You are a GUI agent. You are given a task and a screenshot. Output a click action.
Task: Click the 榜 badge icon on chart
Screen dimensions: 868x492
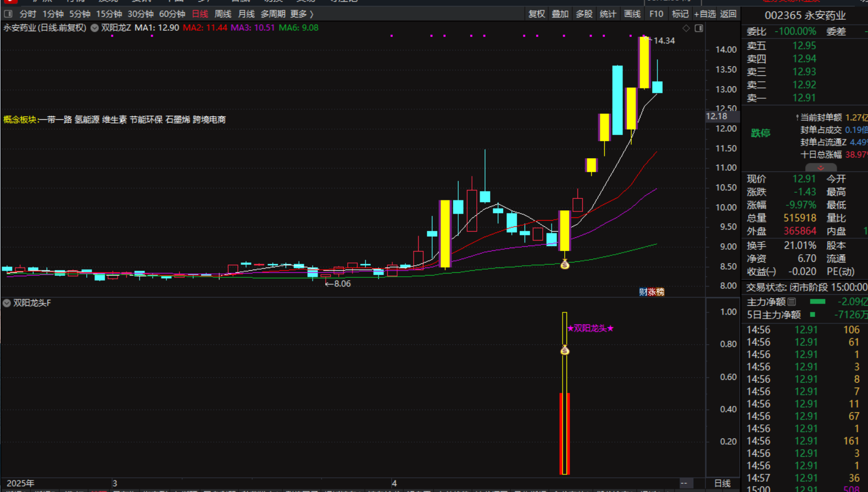660,292
